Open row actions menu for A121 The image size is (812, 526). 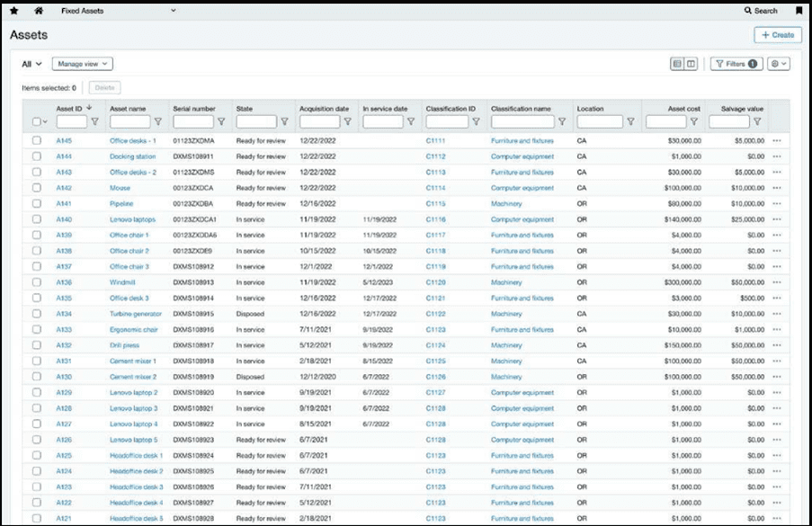click(x=777, y=518)
